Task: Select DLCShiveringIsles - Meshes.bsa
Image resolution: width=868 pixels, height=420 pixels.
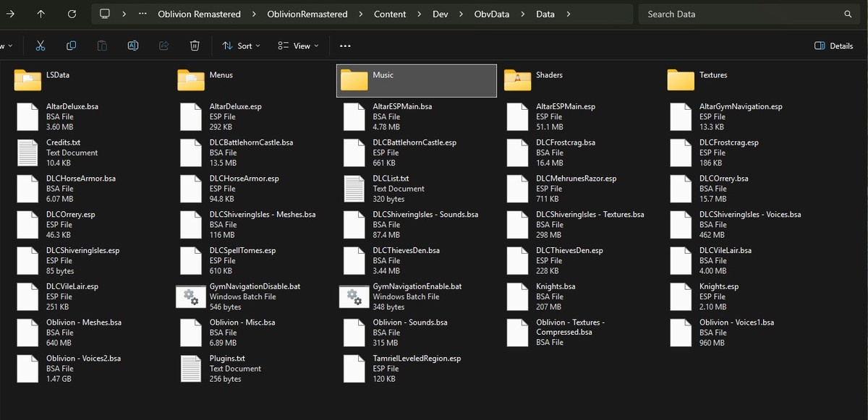Action: pos(254,225)
